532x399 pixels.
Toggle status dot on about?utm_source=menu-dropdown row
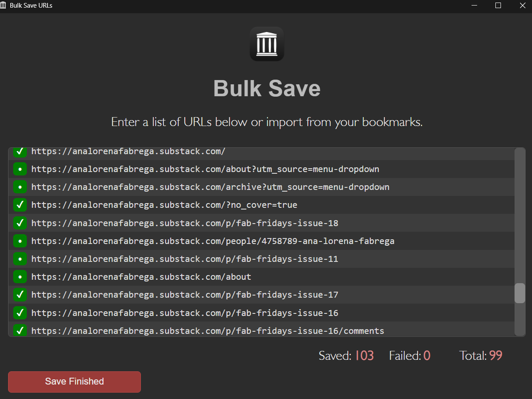[20, 169]
